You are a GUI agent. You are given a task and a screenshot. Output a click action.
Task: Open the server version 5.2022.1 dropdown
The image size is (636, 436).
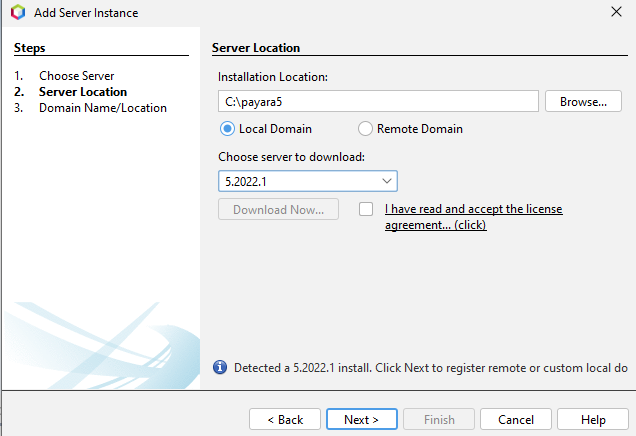pyautogui.click(x=308, y=181)
